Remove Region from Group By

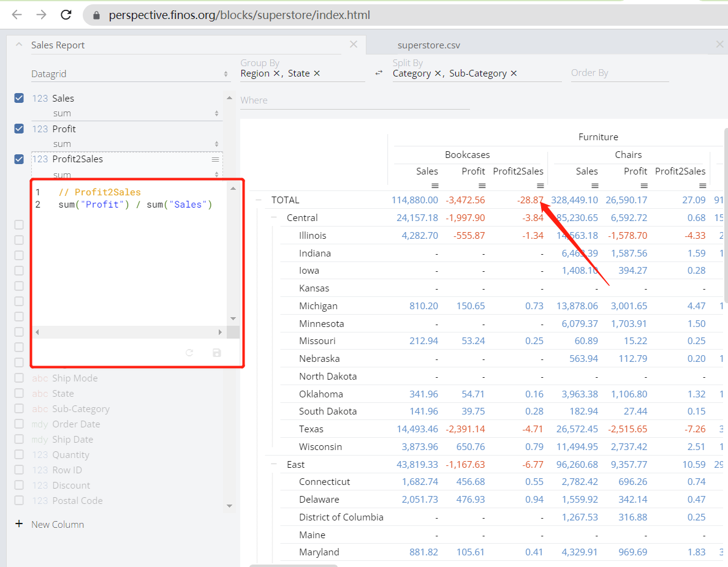click(x=276, y=73)
